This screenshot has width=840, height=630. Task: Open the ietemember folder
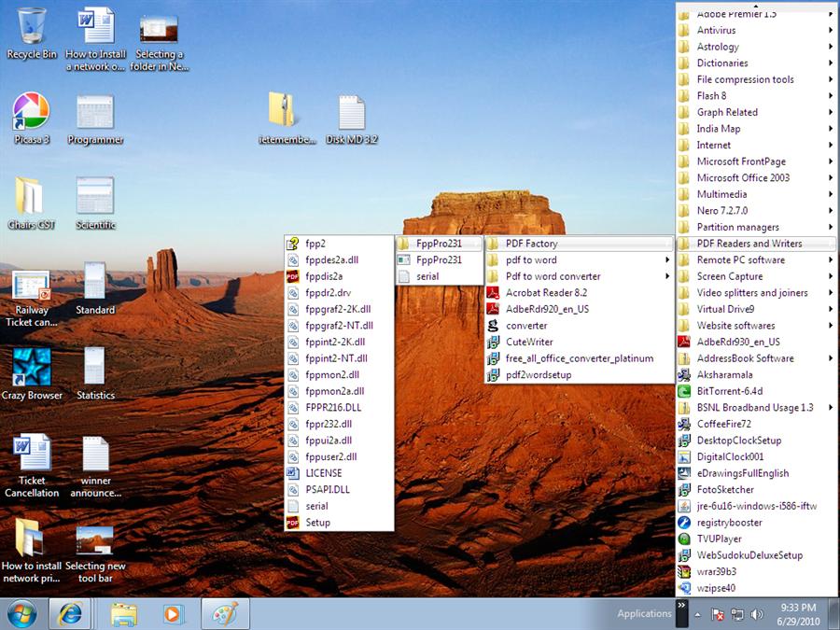(286, 114)
